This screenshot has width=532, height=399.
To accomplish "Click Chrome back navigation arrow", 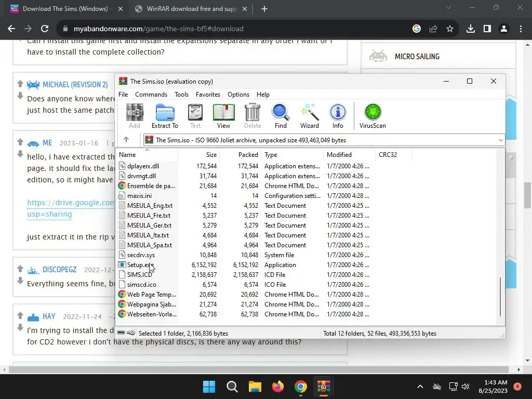I will click(11, 29).
